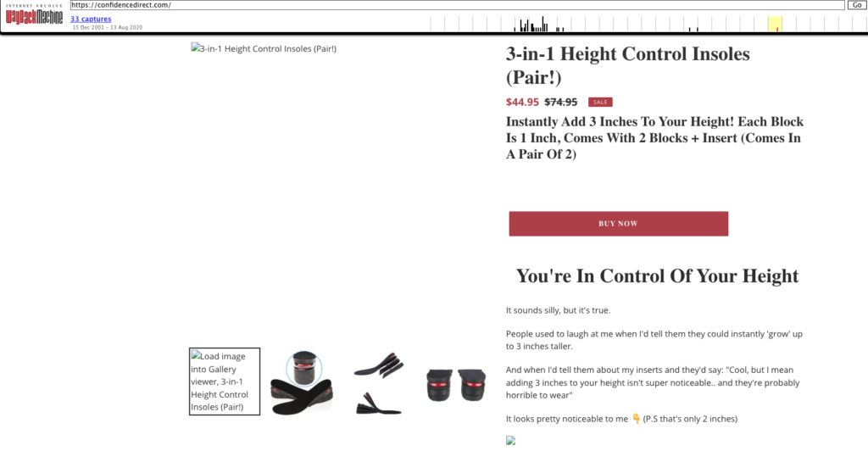The image size is (868, 451).
Task: Select thumbnail showing insole side views
Action: pyautogui.click(x=379, y=383)
